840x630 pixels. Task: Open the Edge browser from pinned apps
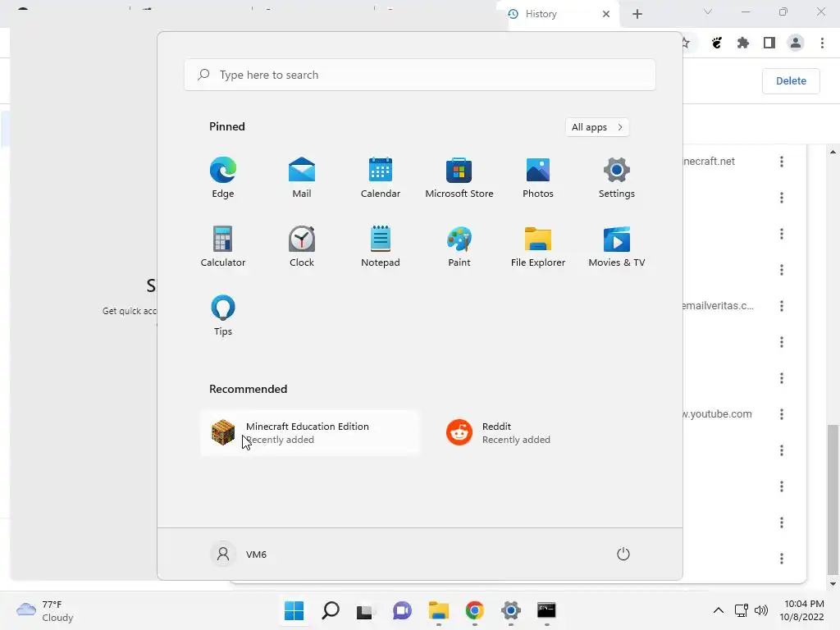click(223, 178)
